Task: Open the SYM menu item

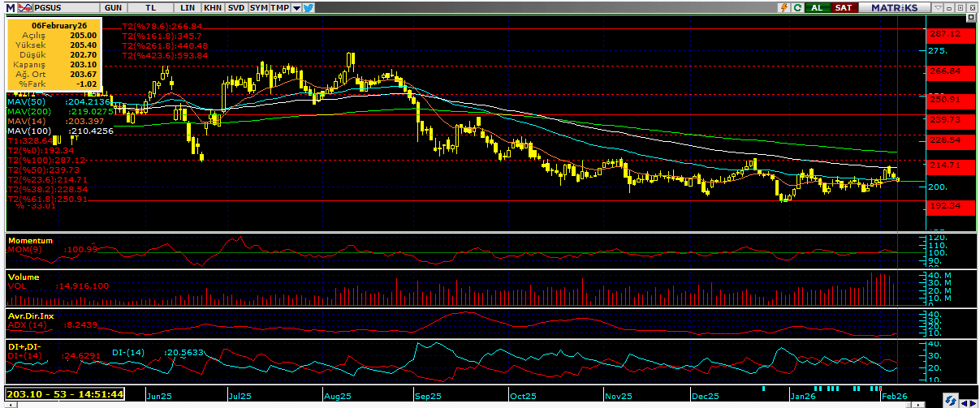Action: 258,7
